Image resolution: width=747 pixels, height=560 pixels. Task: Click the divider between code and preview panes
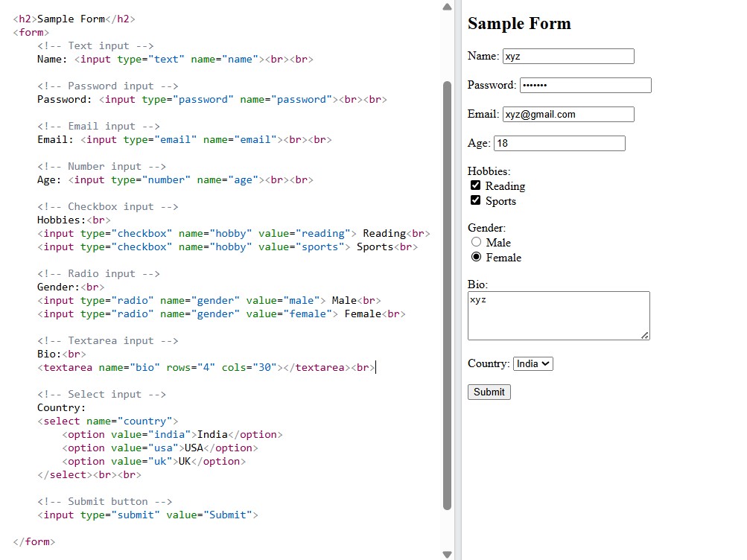point(458,280)
